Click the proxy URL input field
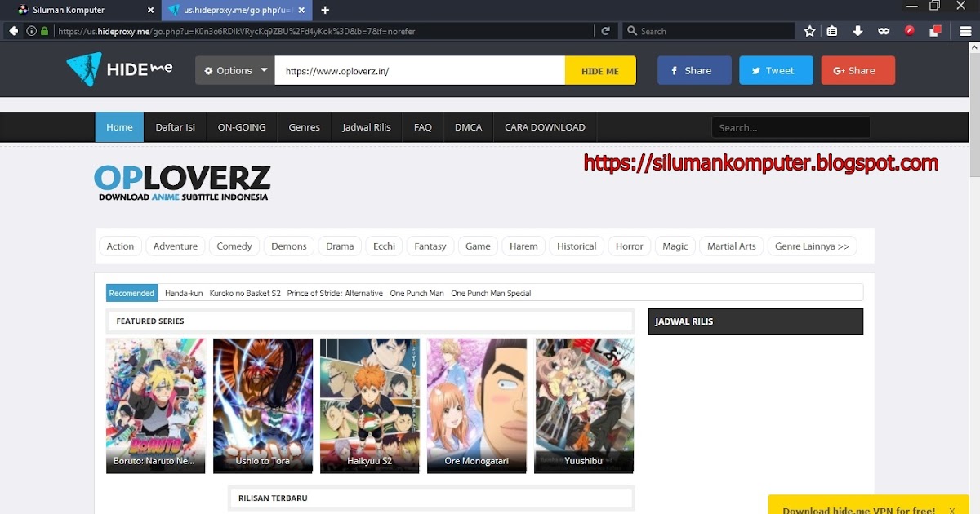The height and width of the screenshot is (514, 980). (x=420, y=70)
